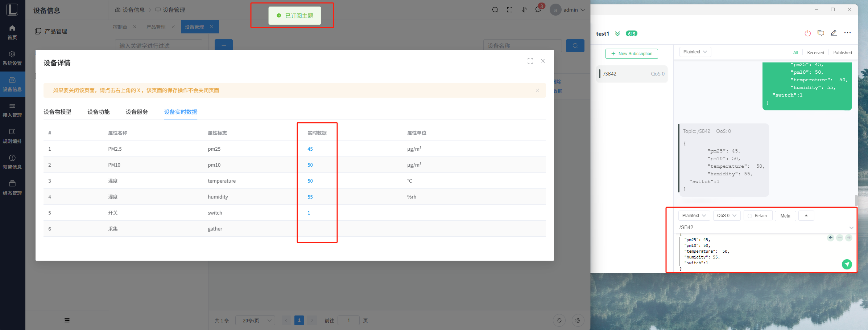This screenshot has height=330, width=868.
Task: Select the /SB42 subscription item
Action: coord(632,74)
